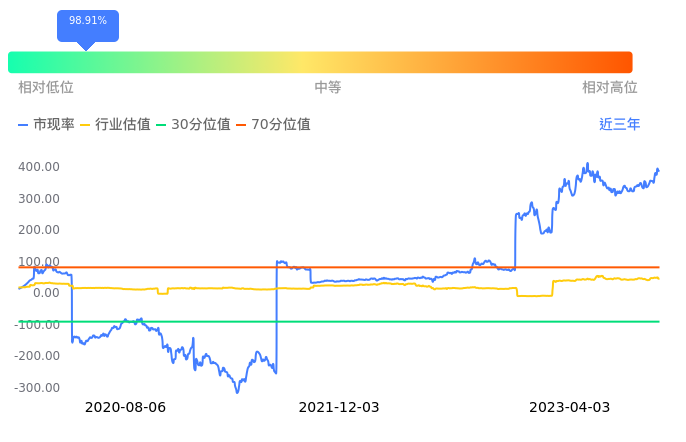Select the 相对高位 label

pyautogui.click(x=609, y=88)
